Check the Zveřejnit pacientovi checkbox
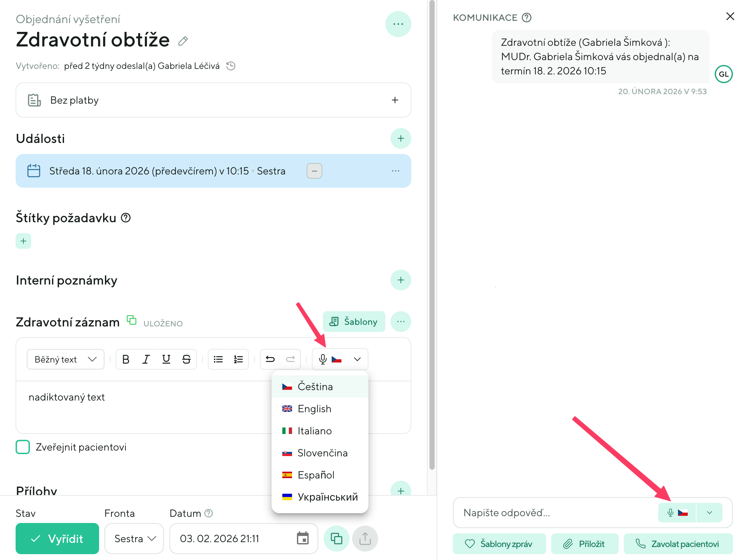Image resolution: width=742 pixels, height=560 pixels. (x=23, y=447)
